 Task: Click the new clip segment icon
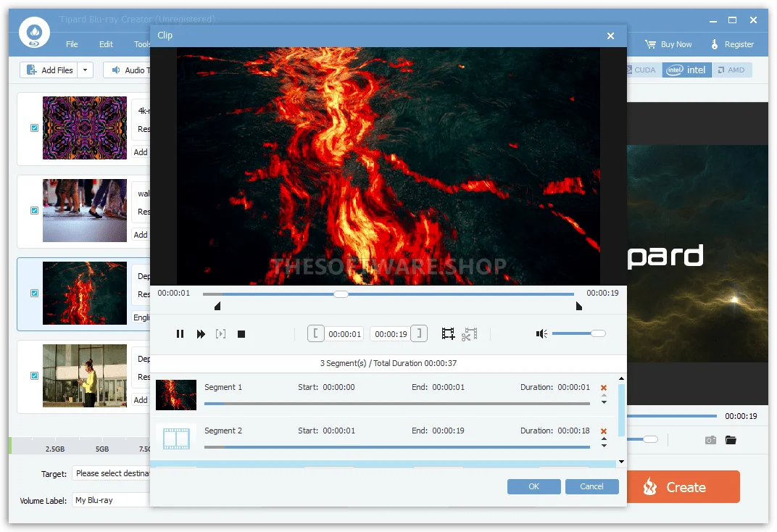[x=448, y=334]
